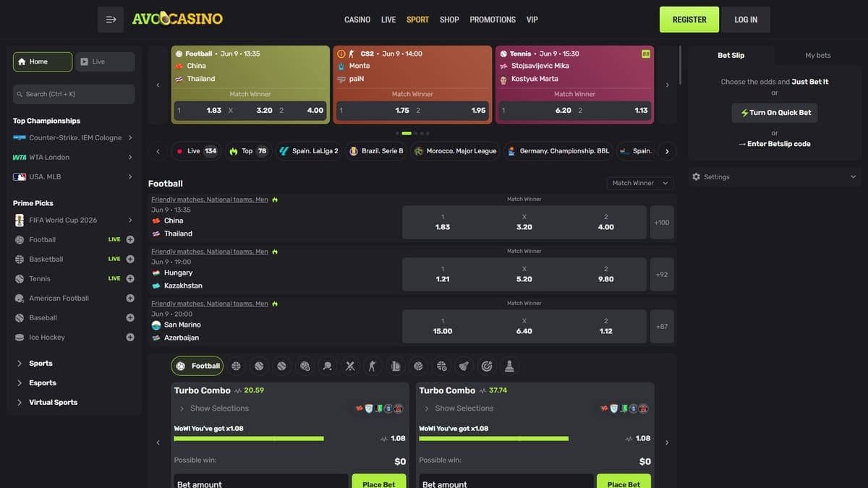Image resolution: width=868 pixels, height=488 pixels.
Task: Expand the Settings panel
Action: [774, 176]
